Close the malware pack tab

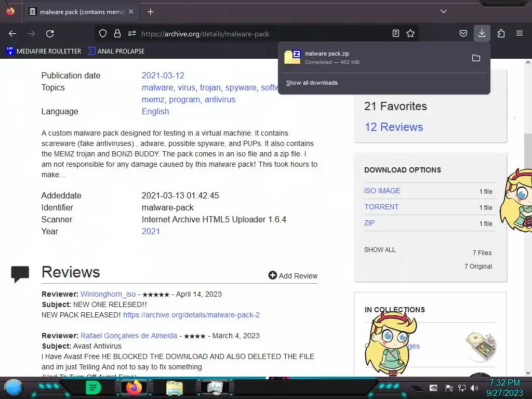pos(131,11)
